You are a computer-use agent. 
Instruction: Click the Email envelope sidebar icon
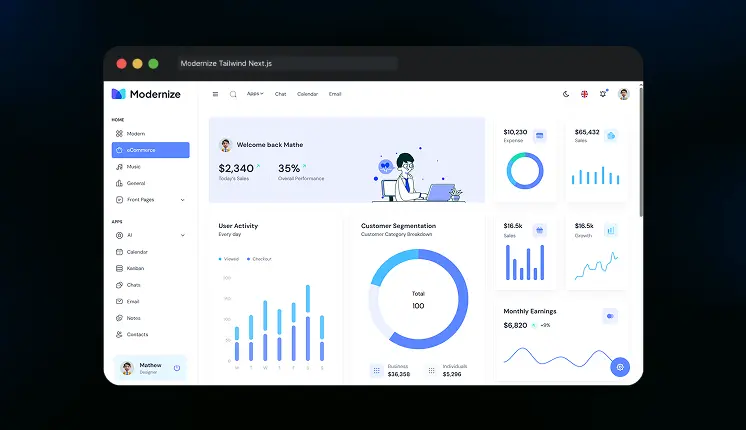tap(119, 301)
